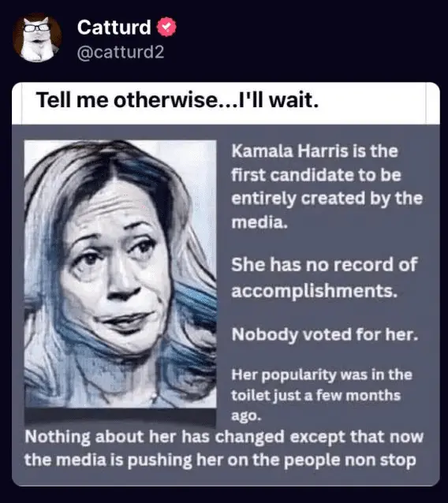
Task: Click the glasses on the cat avatar
Action: click(36, 28)
